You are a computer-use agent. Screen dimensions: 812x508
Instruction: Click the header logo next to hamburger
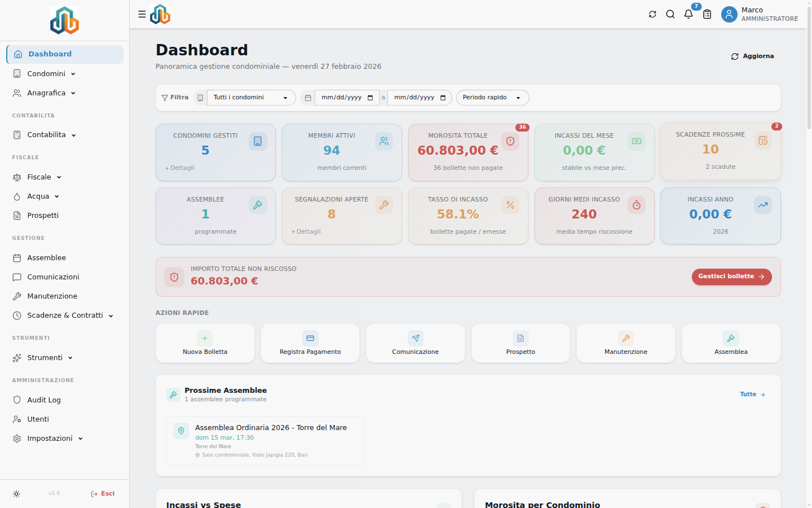click(x=160, y=14)
